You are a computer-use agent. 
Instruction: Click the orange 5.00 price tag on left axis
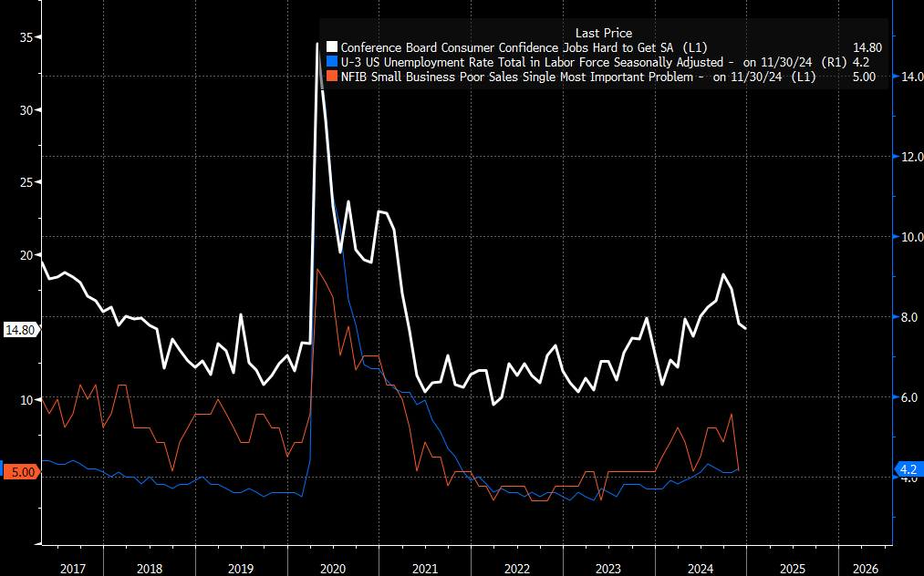[22, 472]
